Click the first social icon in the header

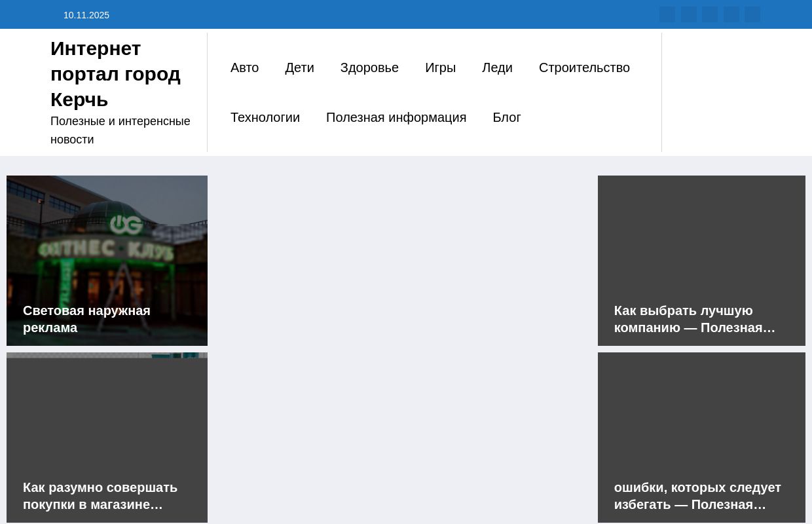[667, 14]
